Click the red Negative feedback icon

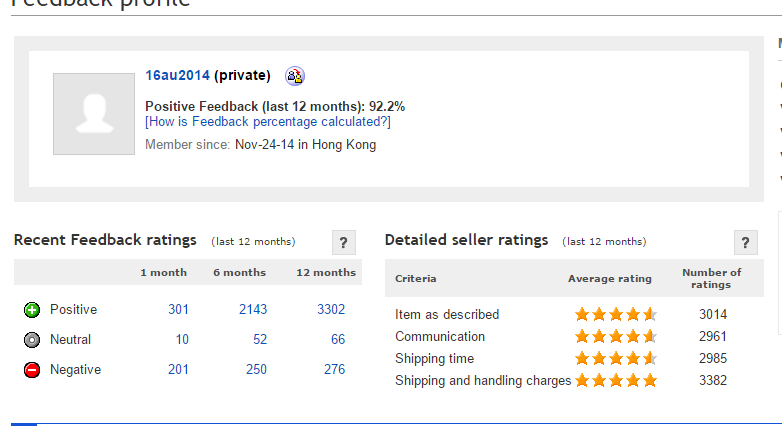tap(32, 370)
